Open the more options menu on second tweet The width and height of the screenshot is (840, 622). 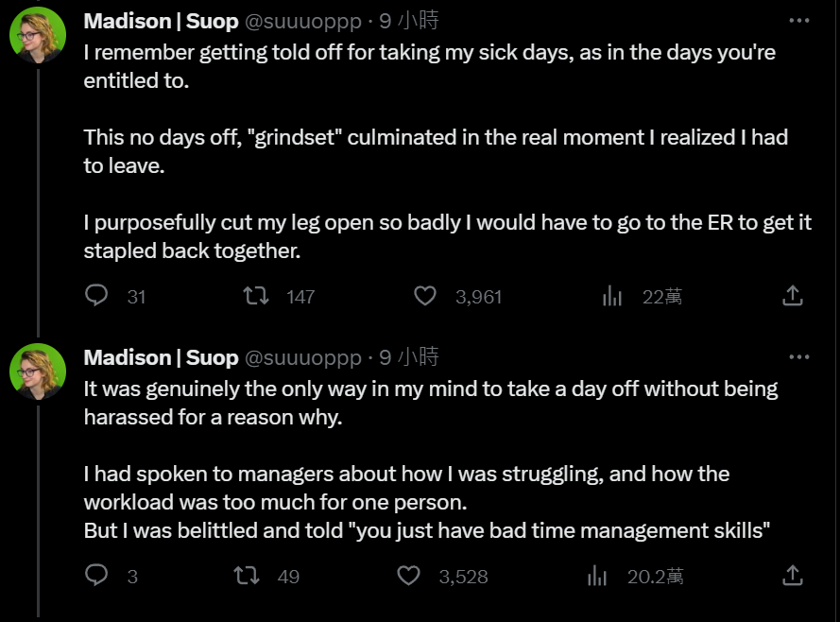(x=798, y=357)
